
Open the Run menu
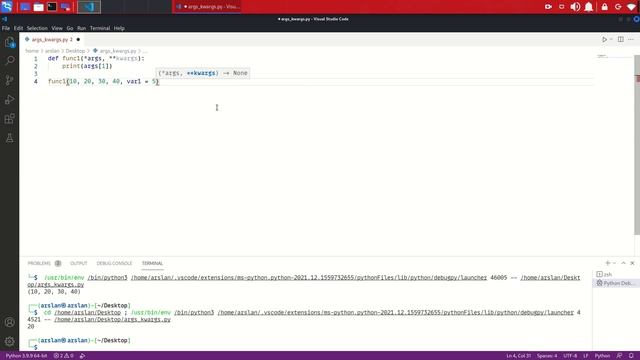coord(81,28)
